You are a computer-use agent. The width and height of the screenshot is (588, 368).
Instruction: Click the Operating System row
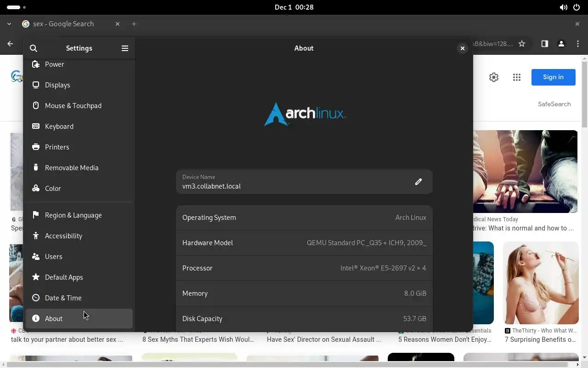304,218
